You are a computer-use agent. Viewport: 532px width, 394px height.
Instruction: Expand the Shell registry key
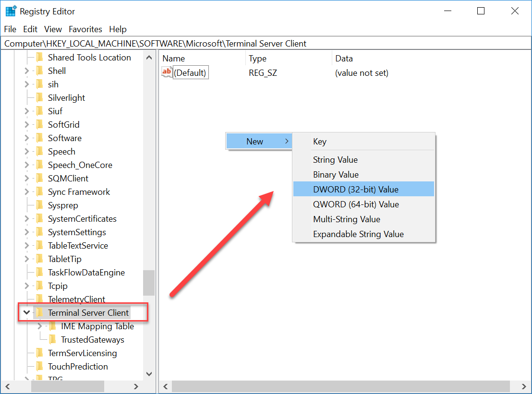(x=27, y=71)
